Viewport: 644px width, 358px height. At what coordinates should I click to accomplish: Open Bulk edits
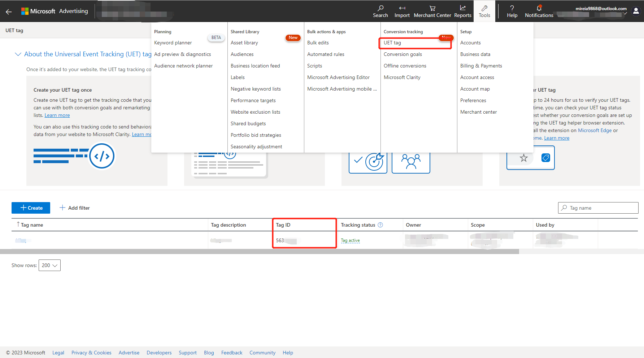pos(318,43)
